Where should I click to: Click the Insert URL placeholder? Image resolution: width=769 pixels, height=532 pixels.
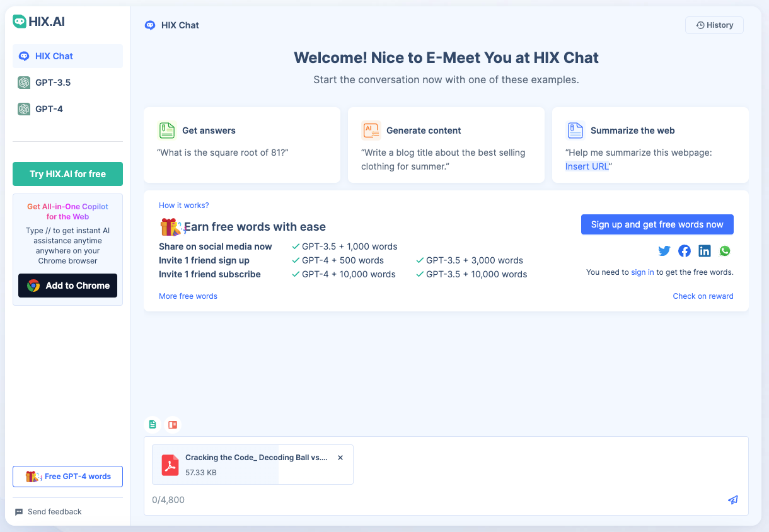(x=587, y=166)
